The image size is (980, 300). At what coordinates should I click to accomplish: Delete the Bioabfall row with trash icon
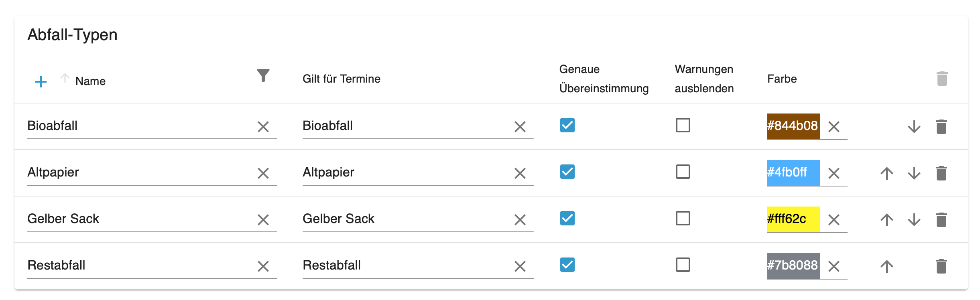coord(941,127)
